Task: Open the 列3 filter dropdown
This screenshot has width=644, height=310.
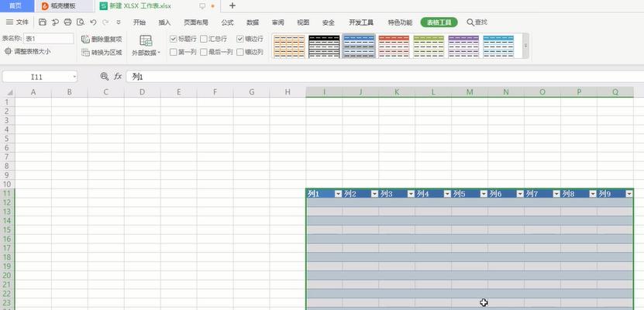Action: pyautogui.click(x=411, y=195)
